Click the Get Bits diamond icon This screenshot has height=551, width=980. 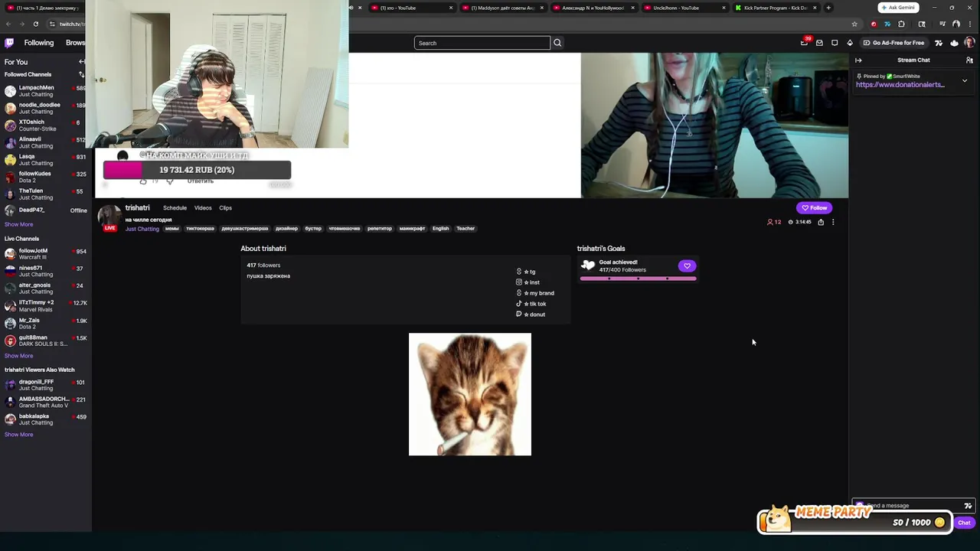(850, 43)
